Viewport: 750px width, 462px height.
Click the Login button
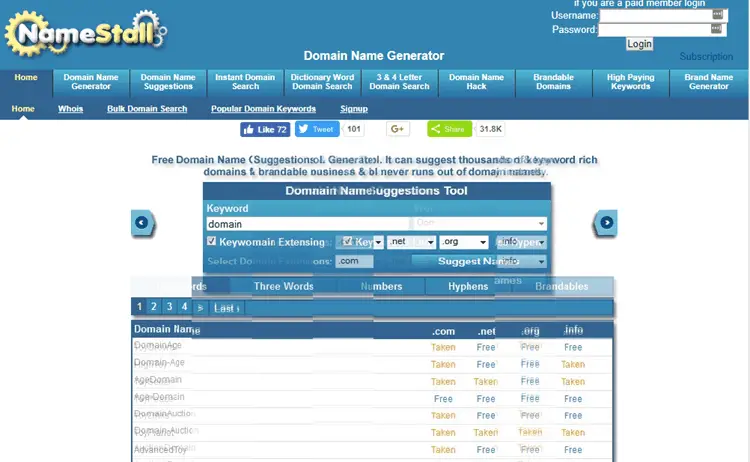coord(640,44)
